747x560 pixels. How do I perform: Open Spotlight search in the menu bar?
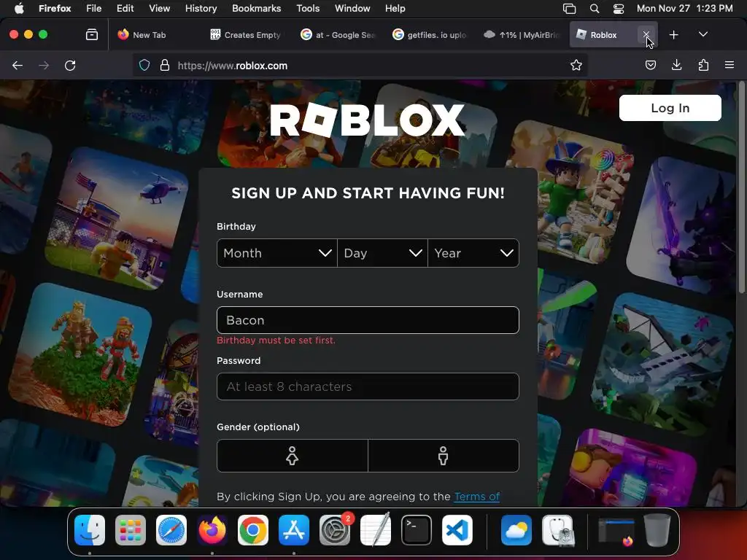594,8
